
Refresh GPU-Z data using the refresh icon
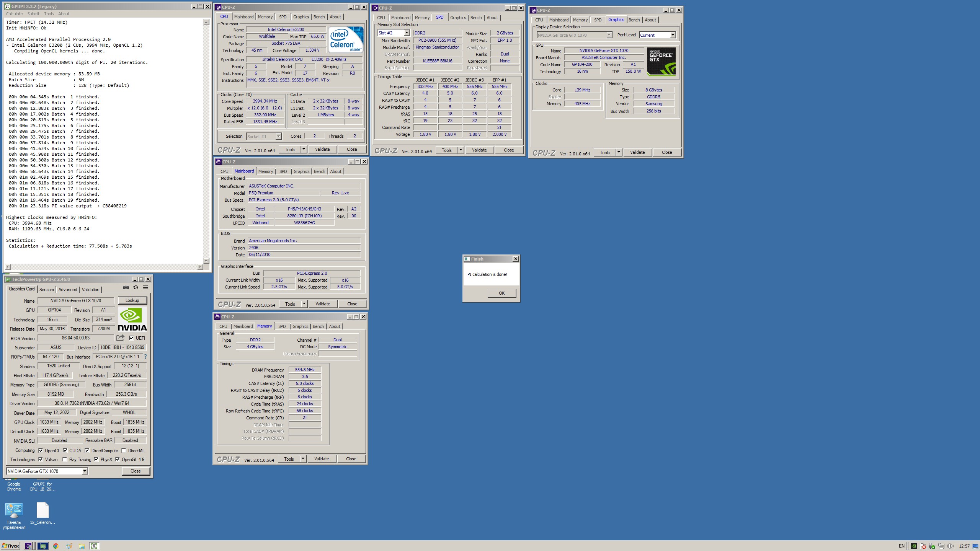[x=136, y=288]
